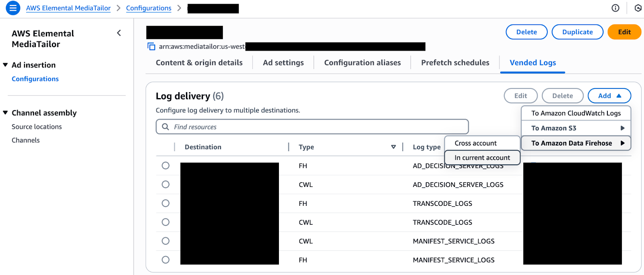The width and height of the screenshot is (644, 275).
Task: Select the radio button for FH AD_DECISION_SERVER_LOGS row
Action: point(165,166)
